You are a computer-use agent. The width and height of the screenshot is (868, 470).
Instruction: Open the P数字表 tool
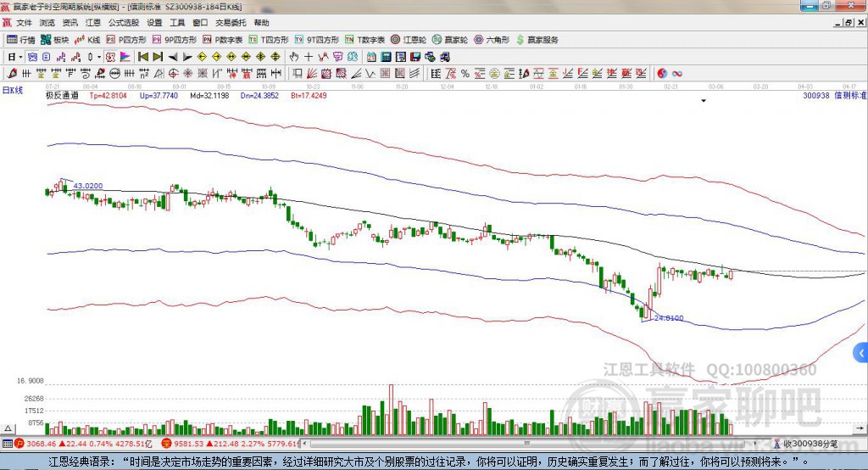coord(223,40)
